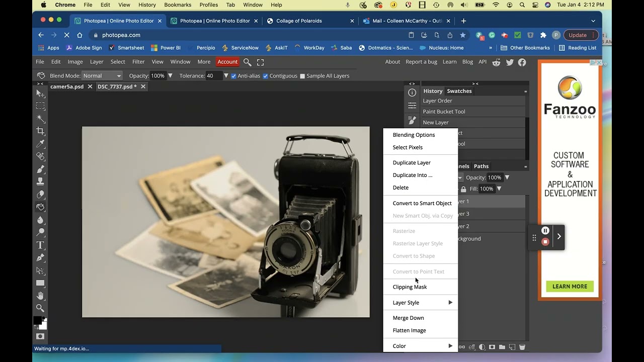
Task: Select the Rectangle shape tool
Action: pyautogui.click(x=40, y=283)
